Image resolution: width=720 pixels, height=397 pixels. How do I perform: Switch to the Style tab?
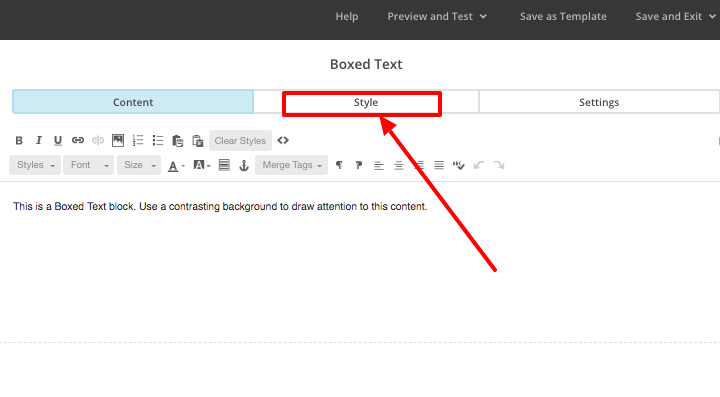(366, 102)
